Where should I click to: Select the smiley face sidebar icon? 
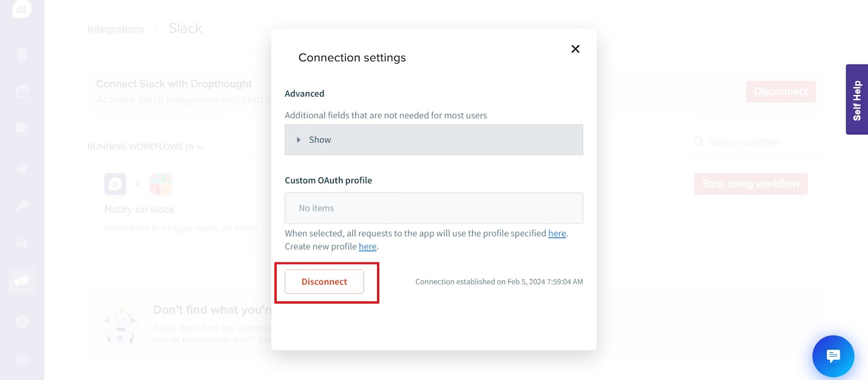(22, 92)
